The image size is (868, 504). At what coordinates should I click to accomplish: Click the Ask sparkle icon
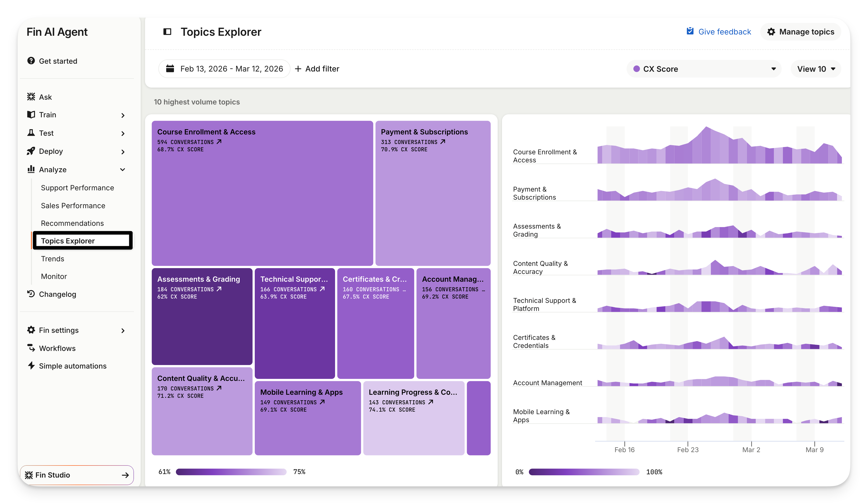pyautogui.click(x=31, y=97)
